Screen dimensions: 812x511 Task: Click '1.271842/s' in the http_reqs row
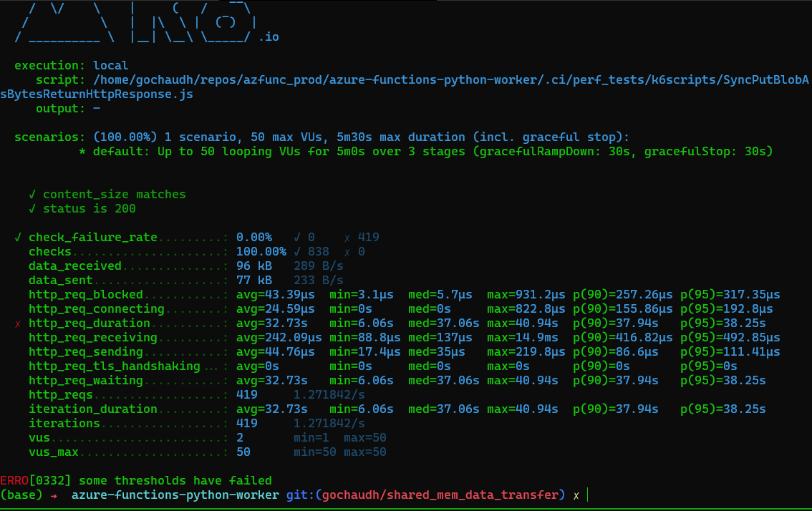click(x=329, y=395)
